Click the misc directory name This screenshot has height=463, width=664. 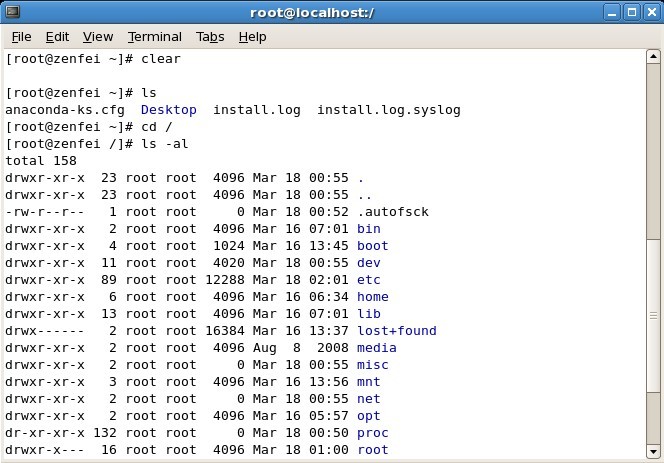click(373, 364)
